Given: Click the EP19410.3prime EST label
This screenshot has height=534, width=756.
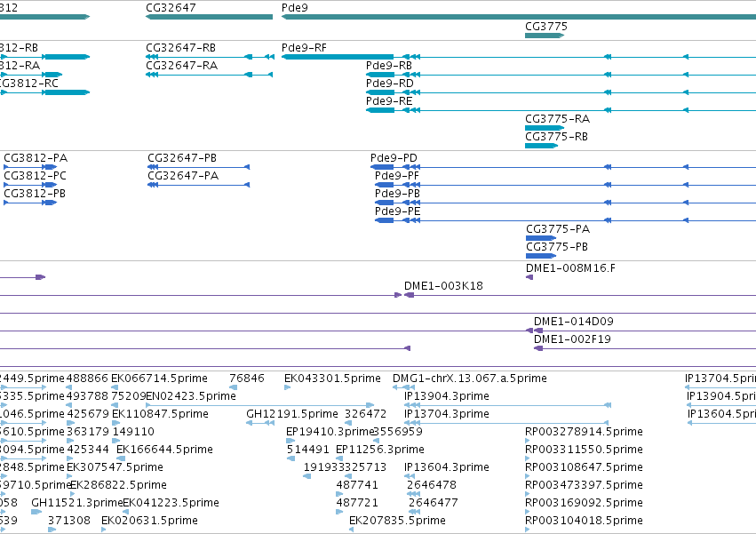Looking at the screenshot, I should point(330,432).
